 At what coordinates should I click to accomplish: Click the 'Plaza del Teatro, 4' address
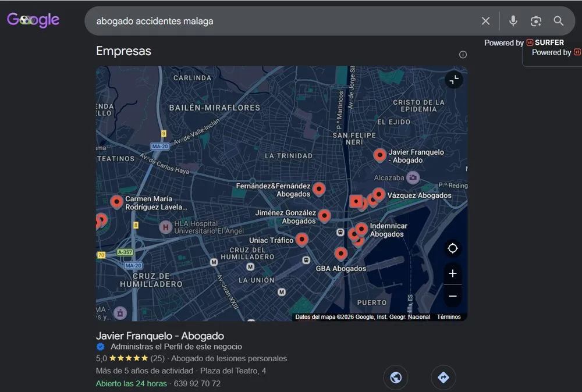point(233,371)
